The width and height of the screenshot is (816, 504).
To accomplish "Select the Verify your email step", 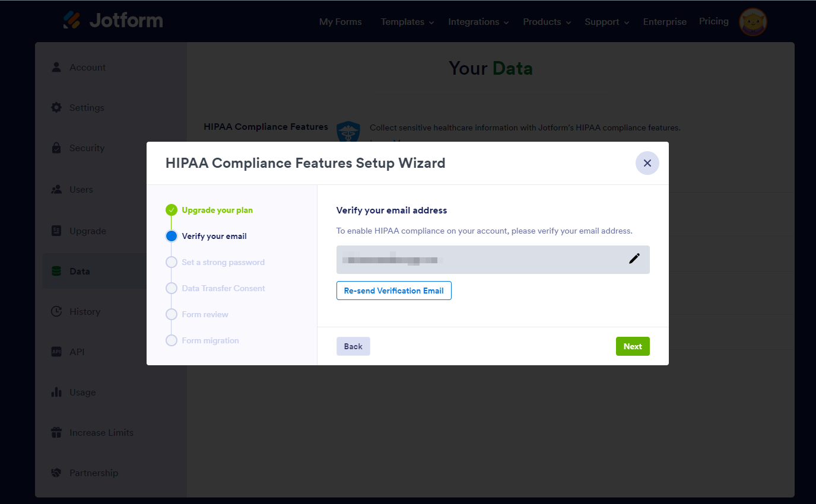I will [x=214, y=236].
